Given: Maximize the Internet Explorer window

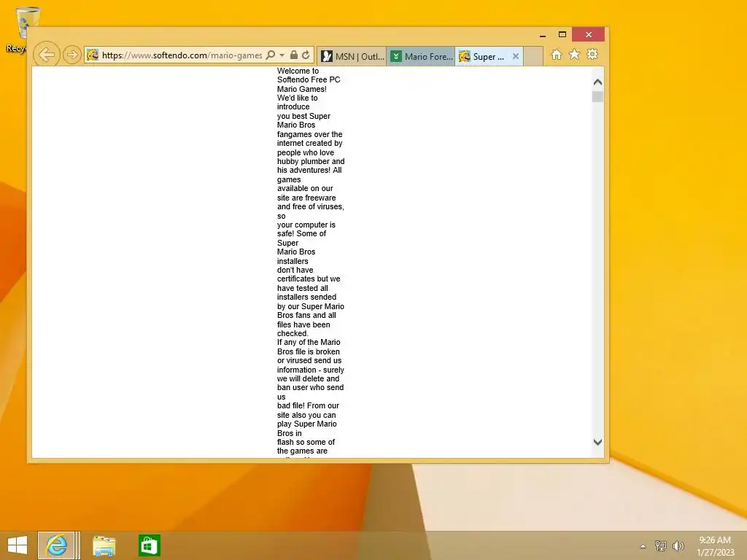Looking at the screenshot, I should (x=562, y=34).
